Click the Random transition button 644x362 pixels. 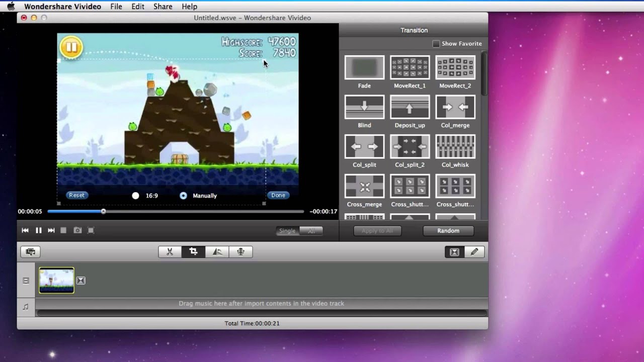(x=448, y=231)
